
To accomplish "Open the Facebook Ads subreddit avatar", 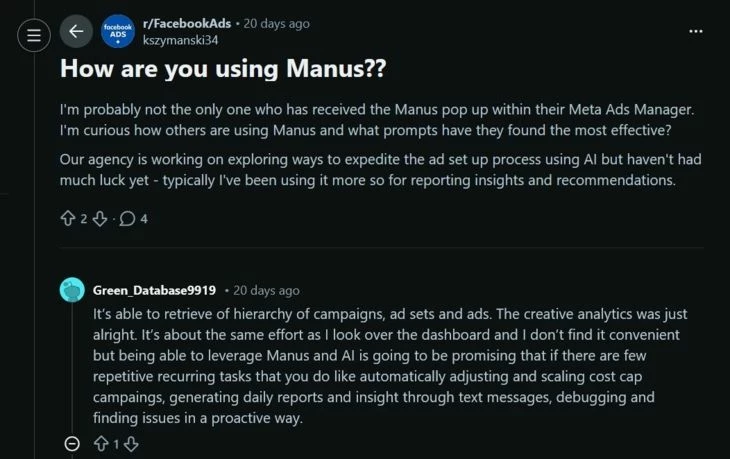I will coord(118,32).
